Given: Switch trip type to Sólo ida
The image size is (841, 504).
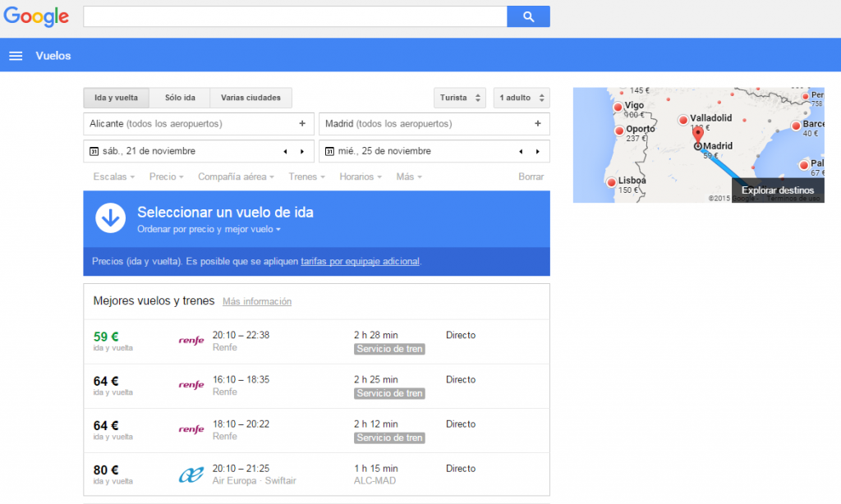Looking at the screenshot, I should pyautogui.click(x=179, y=97).
